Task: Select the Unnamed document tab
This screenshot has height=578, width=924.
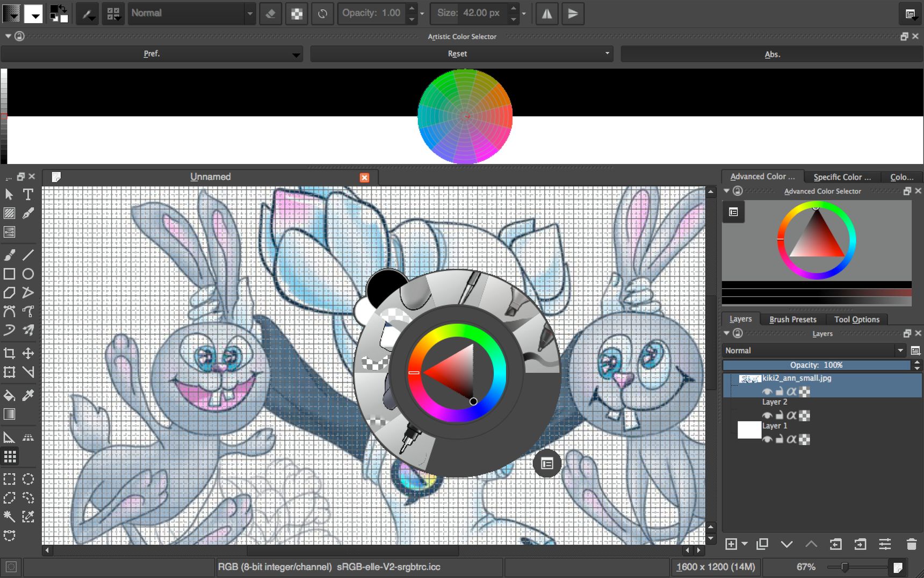Action: point(210,177)
